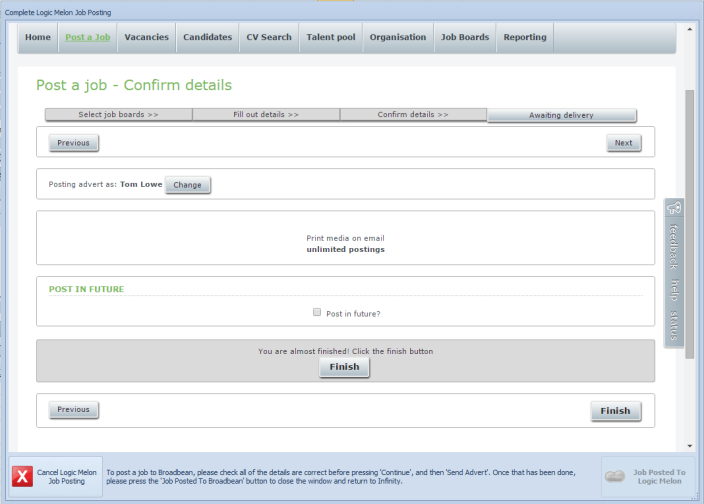Screen dimensions: 704x504
Task: Tick the 'Post in future?' checkbox
Action: 317,312
